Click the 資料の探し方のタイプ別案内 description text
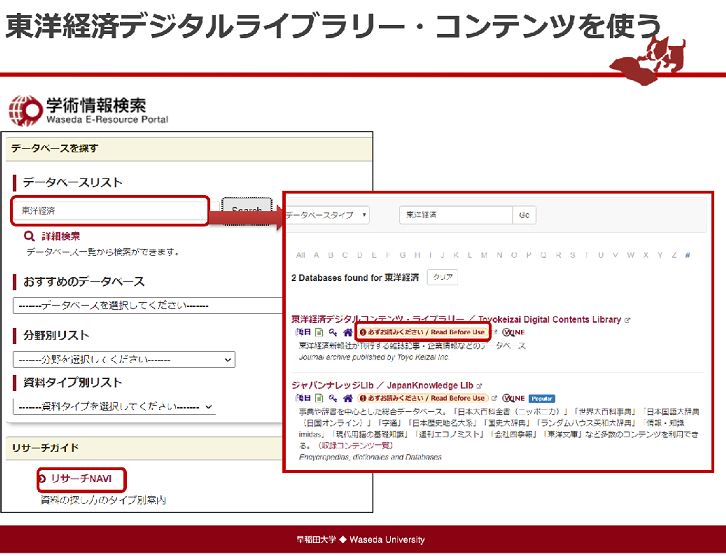This screenshot has height=556, width=726. [x=103, y=500]
